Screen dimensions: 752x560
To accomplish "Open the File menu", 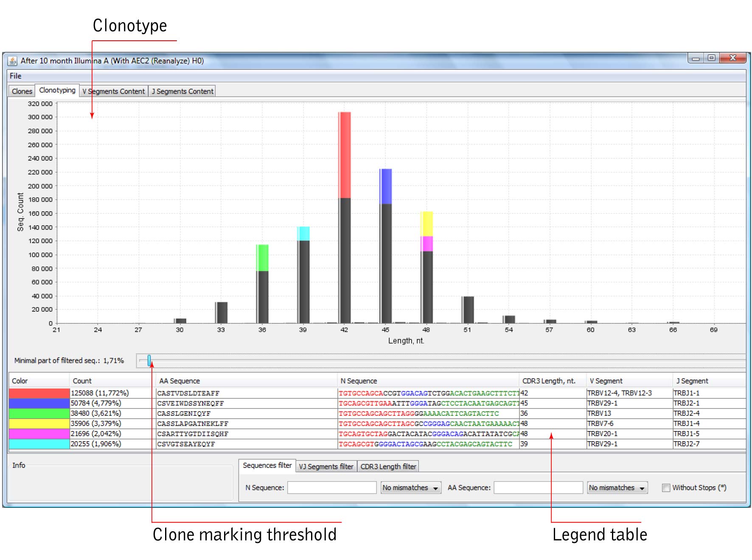I will click(16, 76).
